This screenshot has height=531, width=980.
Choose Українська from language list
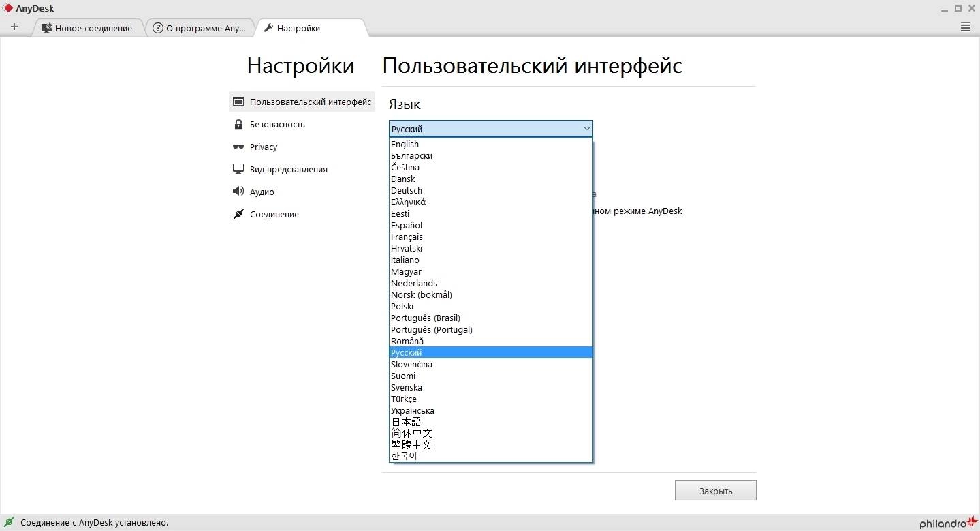tap(491, 410)
